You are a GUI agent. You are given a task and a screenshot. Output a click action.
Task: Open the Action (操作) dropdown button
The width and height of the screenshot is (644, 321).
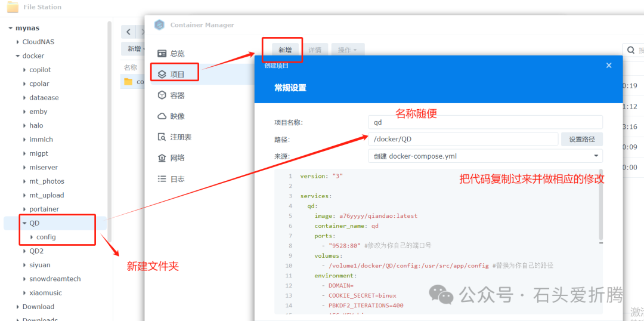[348, 50]
